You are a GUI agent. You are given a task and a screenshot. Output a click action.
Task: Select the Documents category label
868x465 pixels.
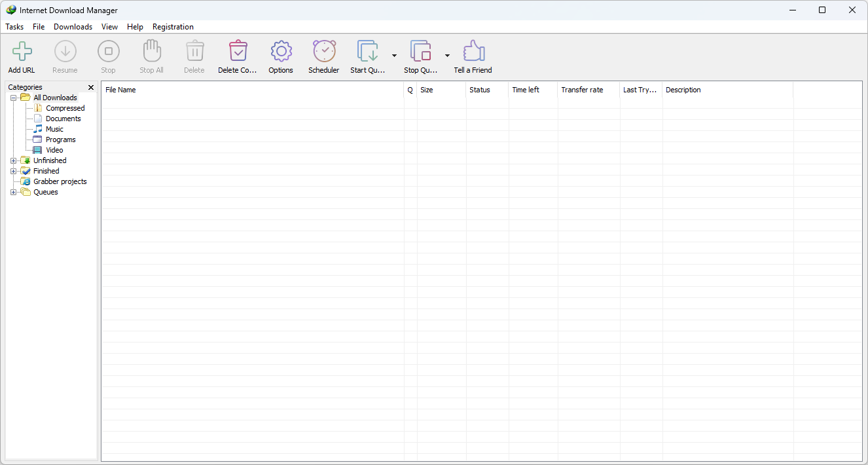tap(63, 119)
